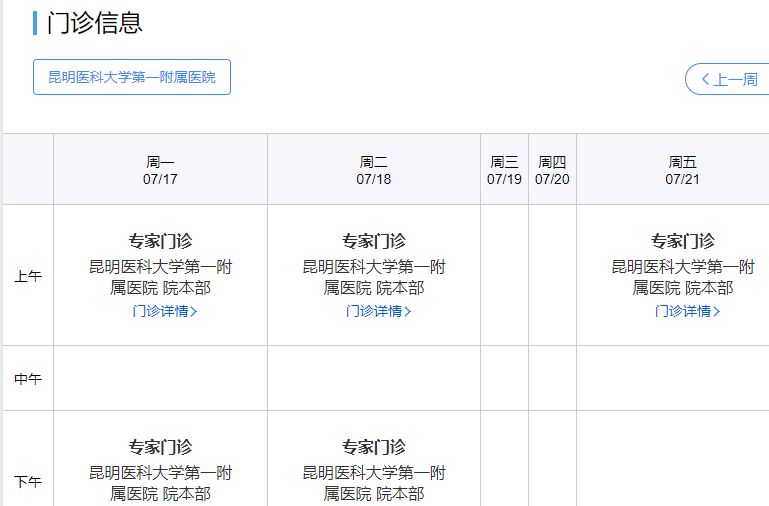Open 门诊详情 for Friday morning clinic

pos(688,311)
